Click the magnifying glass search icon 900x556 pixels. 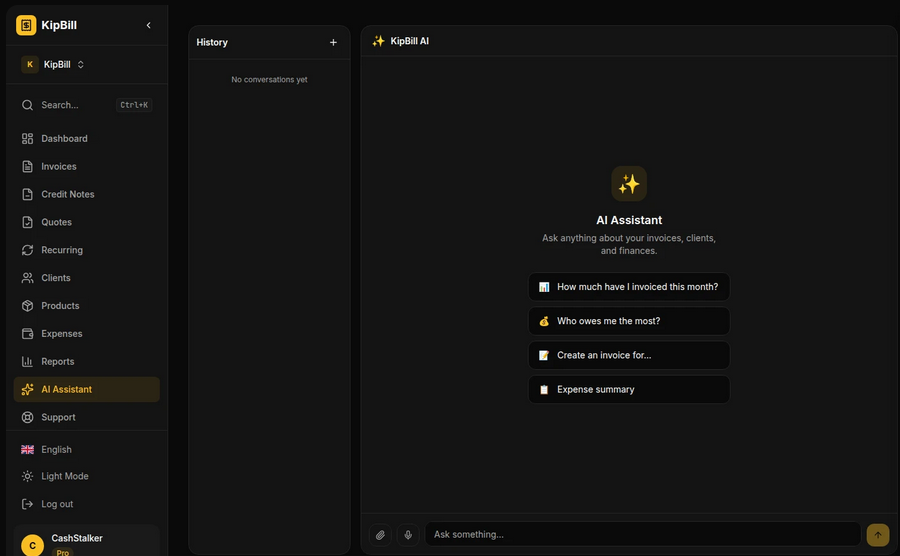coord(27,105)
